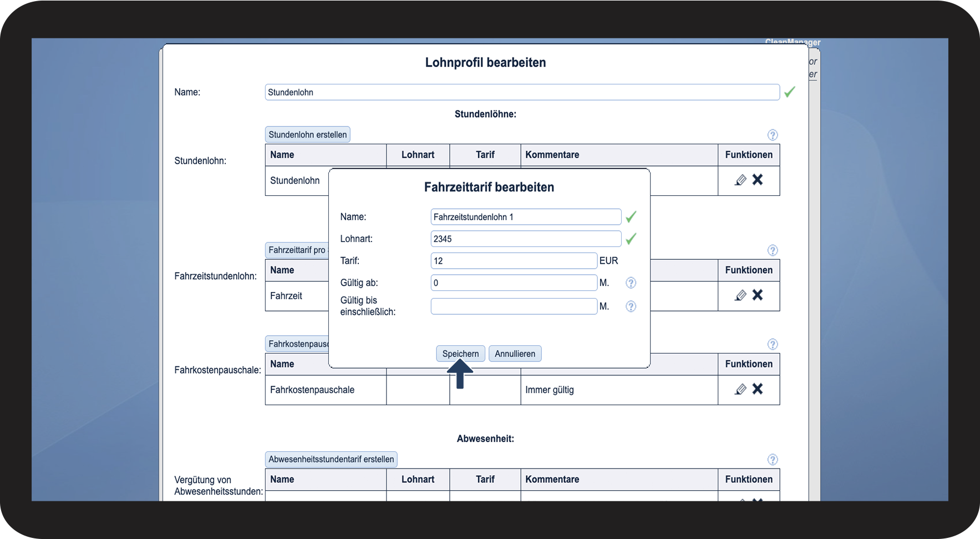Select the Fahrkostenpauschale name cell in the table
The width and height of the screenshot is (980, 539).
pos(326,390)
